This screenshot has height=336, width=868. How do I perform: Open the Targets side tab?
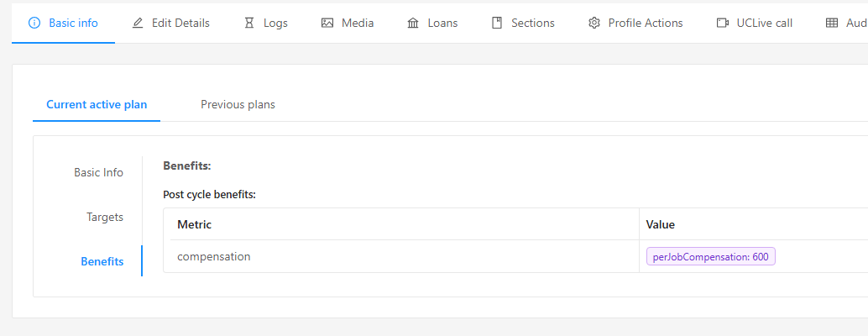pos(105,217)
